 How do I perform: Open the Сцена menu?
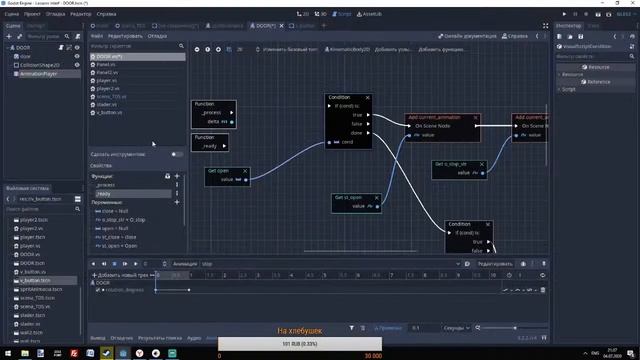pos(12,14)
